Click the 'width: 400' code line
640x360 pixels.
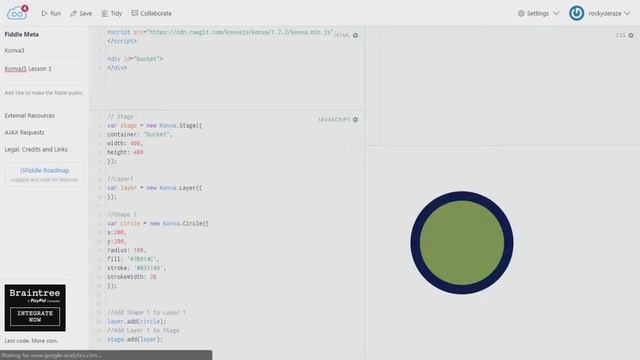pyautogui.click(x=125, y=143)
